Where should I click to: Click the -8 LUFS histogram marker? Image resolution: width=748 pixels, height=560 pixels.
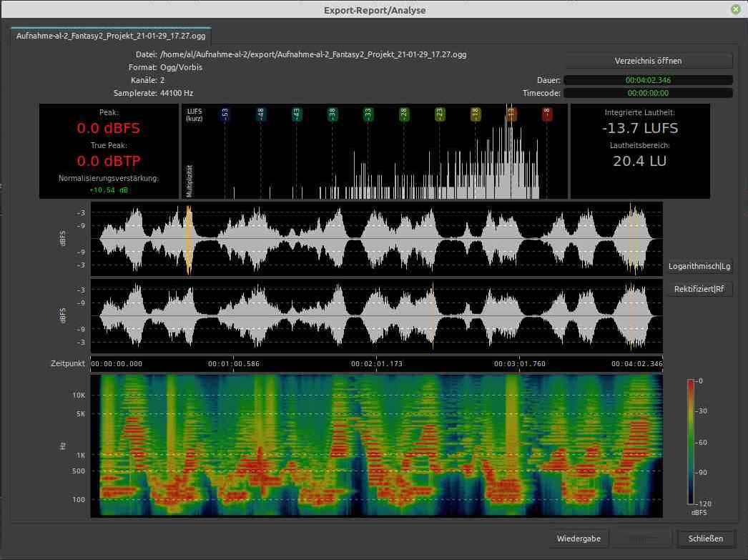point(547,114)
